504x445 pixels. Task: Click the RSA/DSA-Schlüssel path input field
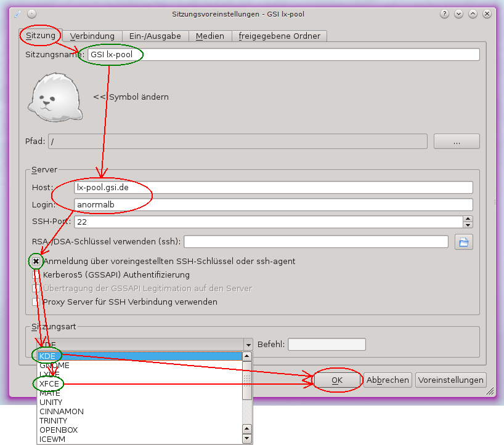(x=316, y=242)
